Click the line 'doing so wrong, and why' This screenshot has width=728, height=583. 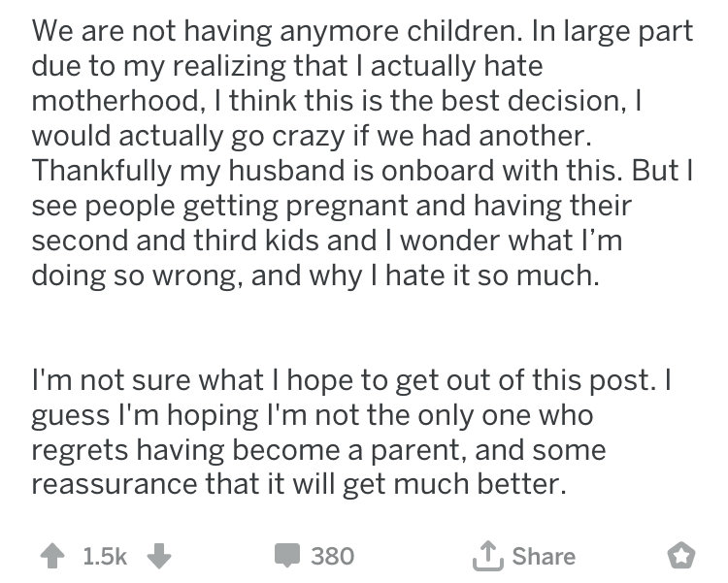coord(315,275)
